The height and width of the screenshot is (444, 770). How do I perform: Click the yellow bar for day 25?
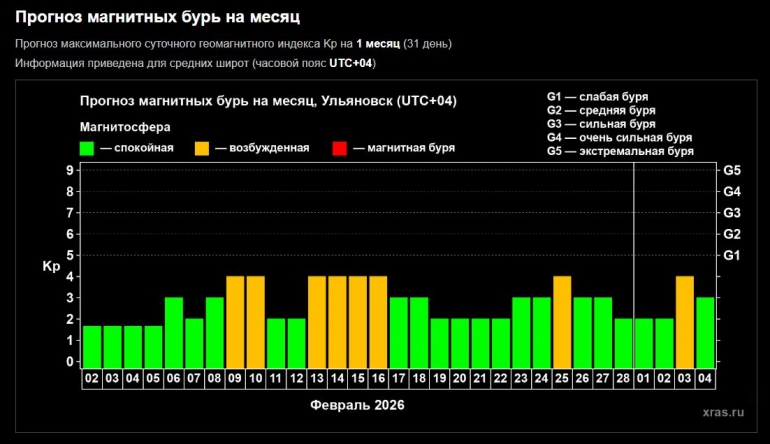[x=562, y=321]
